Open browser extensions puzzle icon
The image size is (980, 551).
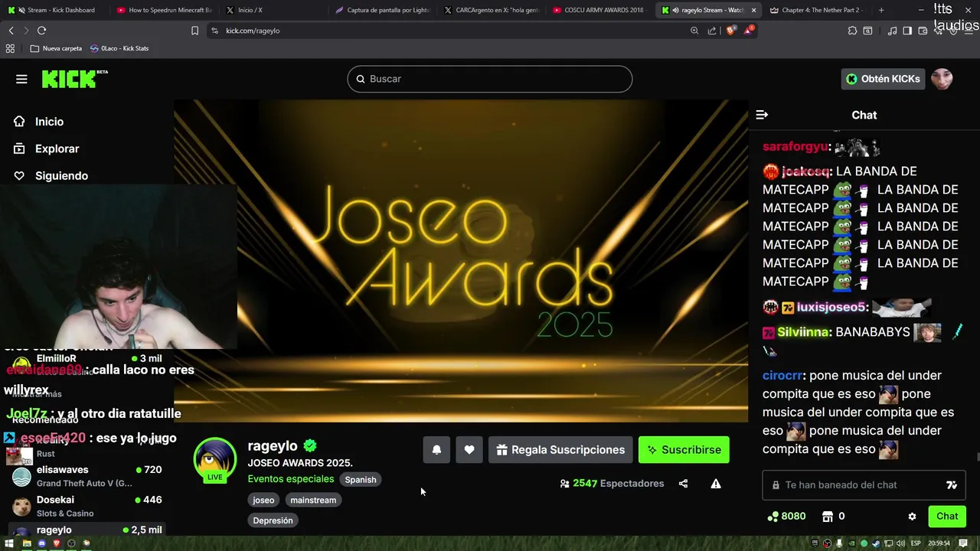click(x=852, y=31)
